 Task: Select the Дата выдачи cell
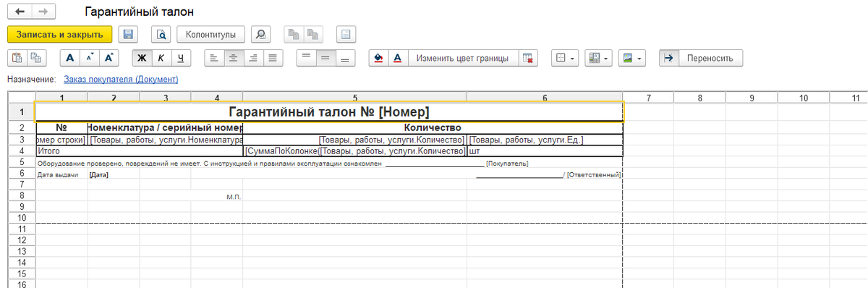[x=61, y=175]
